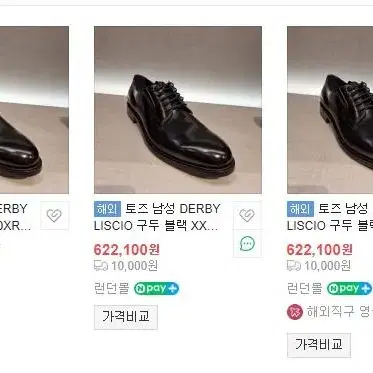
Task: Click the 런던몰 seller name on the middle product
Action: (112, 288)
